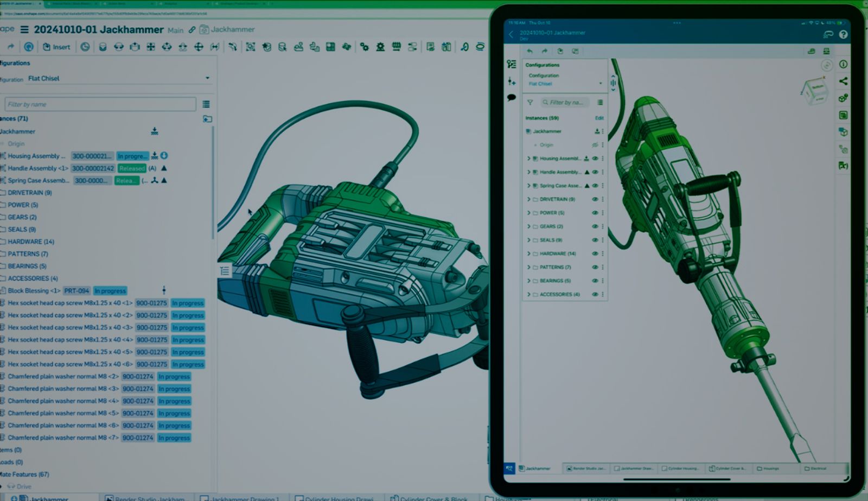Image resolution: width=868 pixels, height=501 pixels.
Task: Open the Flat Chisel configuration dropdown
Action: (118, 78)
